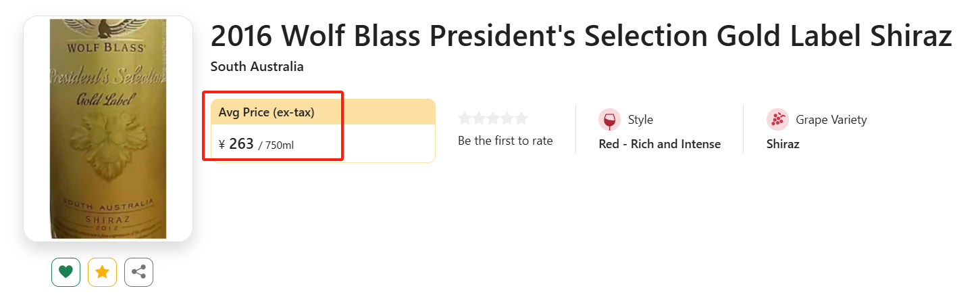Click the grape cluster variety icon
The image size is (980, 299).
click(777, 120)
